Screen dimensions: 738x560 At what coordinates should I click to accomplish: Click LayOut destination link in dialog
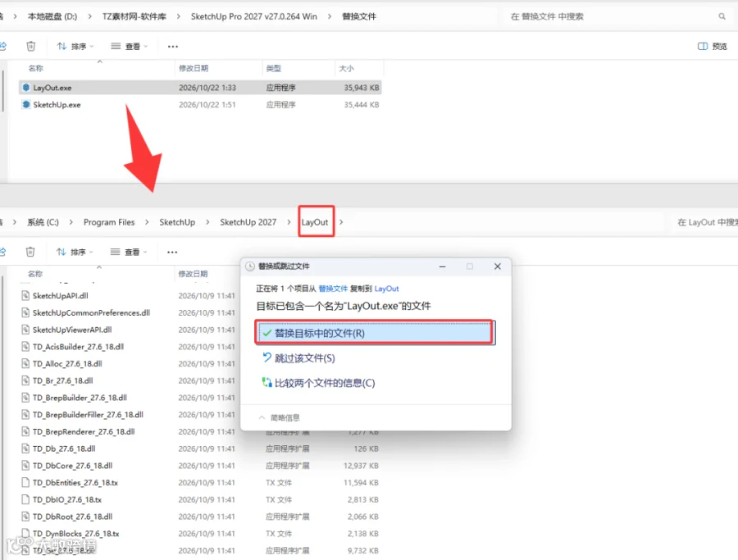coord(386,289)
